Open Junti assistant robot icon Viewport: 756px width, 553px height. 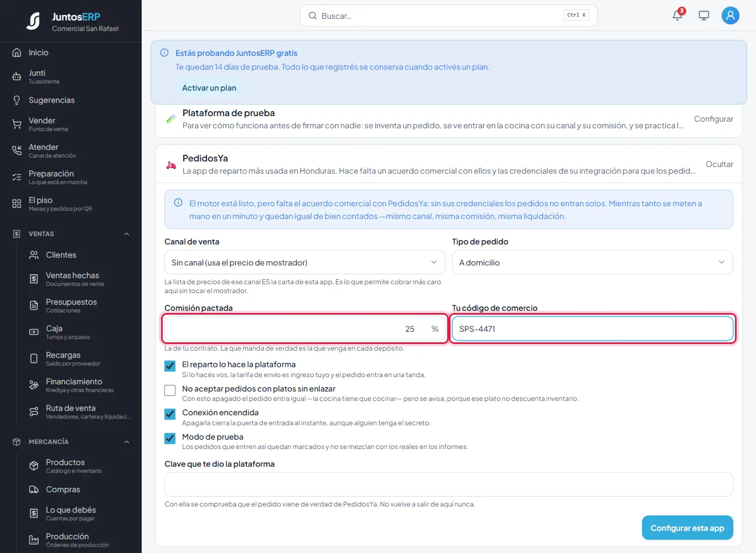17,76
